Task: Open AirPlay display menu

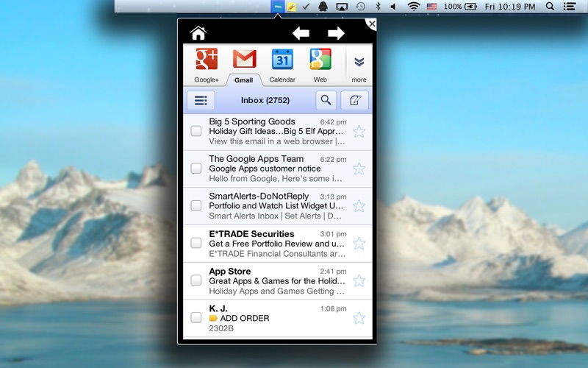Action: coord(342,7)
